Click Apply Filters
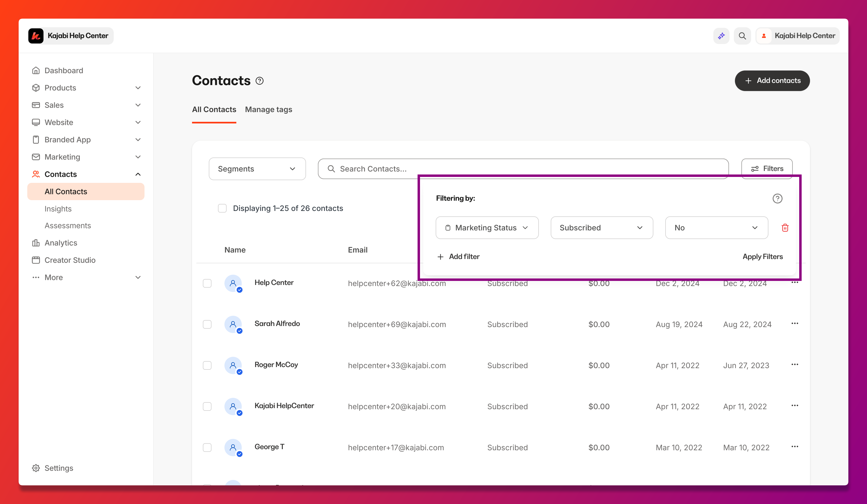The image size is (867, 504). 762,257
